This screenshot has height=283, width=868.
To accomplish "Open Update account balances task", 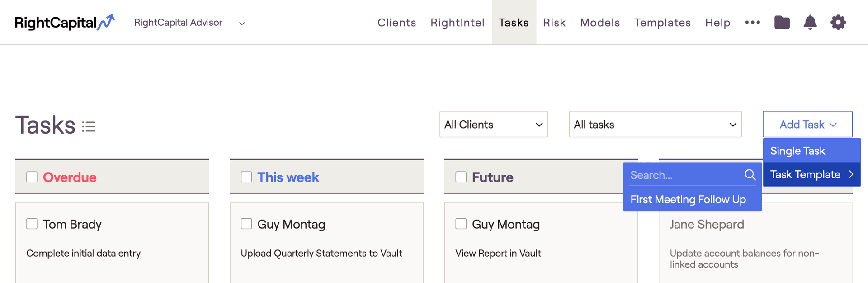I will (x=745, y=259).
